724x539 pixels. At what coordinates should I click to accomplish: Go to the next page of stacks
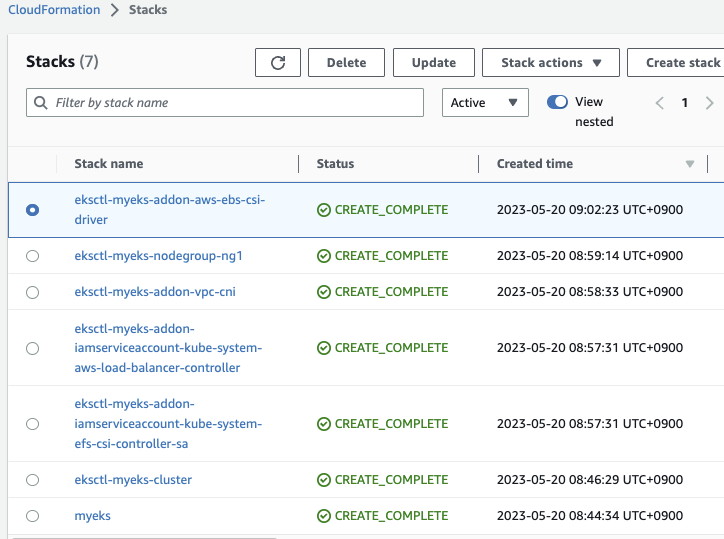pyautogui.click(x=709, y=103)
